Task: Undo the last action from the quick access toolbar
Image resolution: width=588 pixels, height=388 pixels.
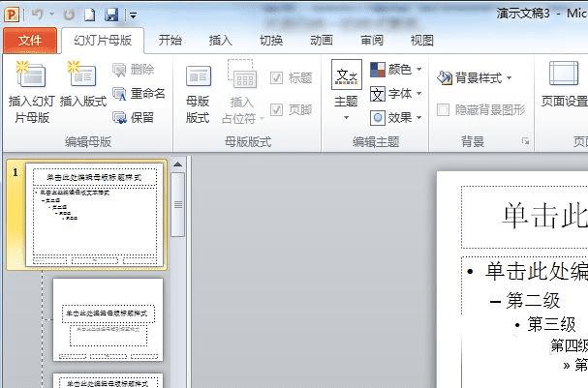Action: (x=38, y=15)
